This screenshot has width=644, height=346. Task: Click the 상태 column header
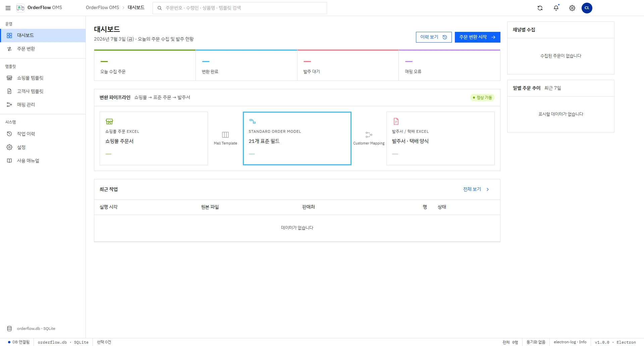tap(442, 207)
